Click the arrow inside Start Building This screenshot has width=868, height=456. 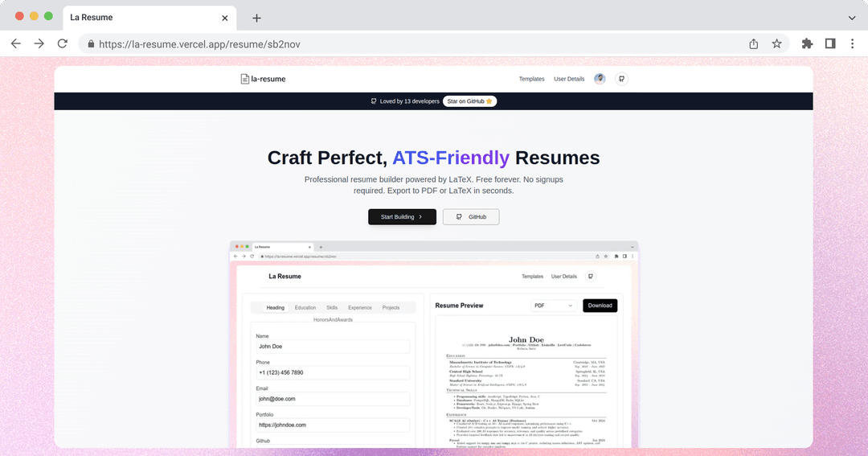coord(420,216)
